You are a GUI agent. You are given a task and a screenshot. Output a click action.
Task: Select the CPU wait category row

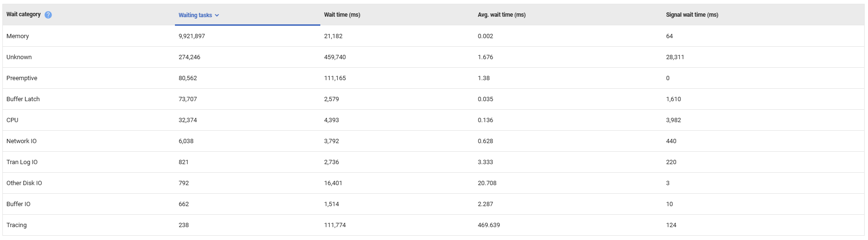12,120
